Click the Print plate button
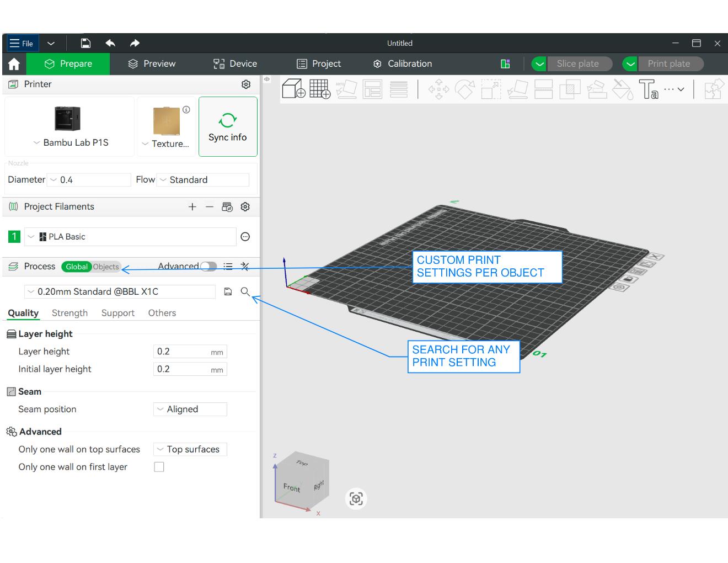This screenshot has width=728, height=563. pos(668,63)
